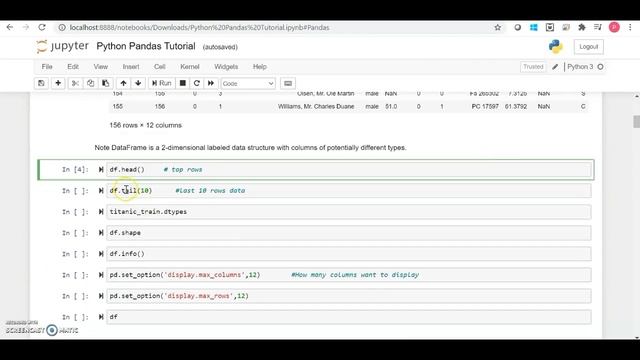Click the browser forward arrow
This screenshot has height=360, width=640.
(26, 27)
